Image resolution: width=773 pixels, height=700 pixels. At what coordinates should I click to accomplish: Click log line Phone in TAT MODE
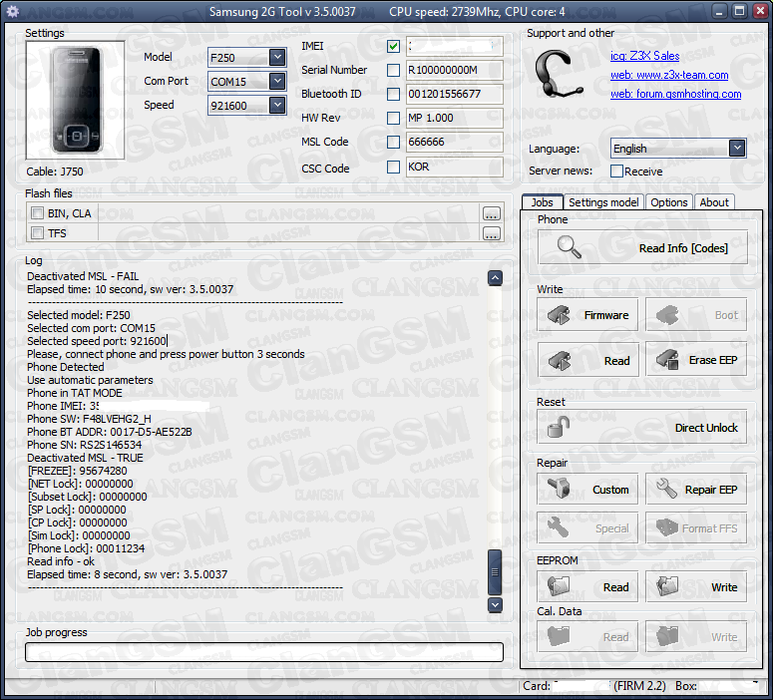(75, 393)
